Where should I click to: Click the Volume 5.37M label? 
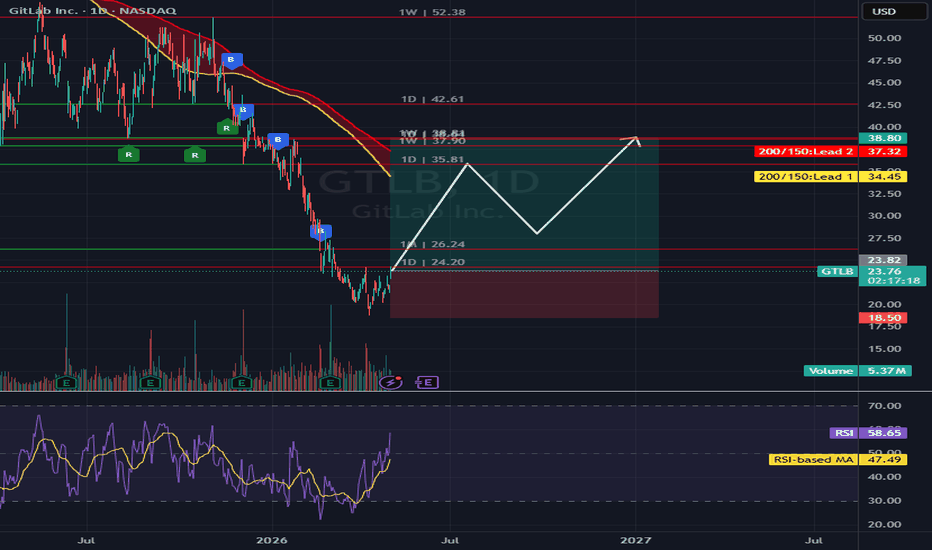(858, 371)
